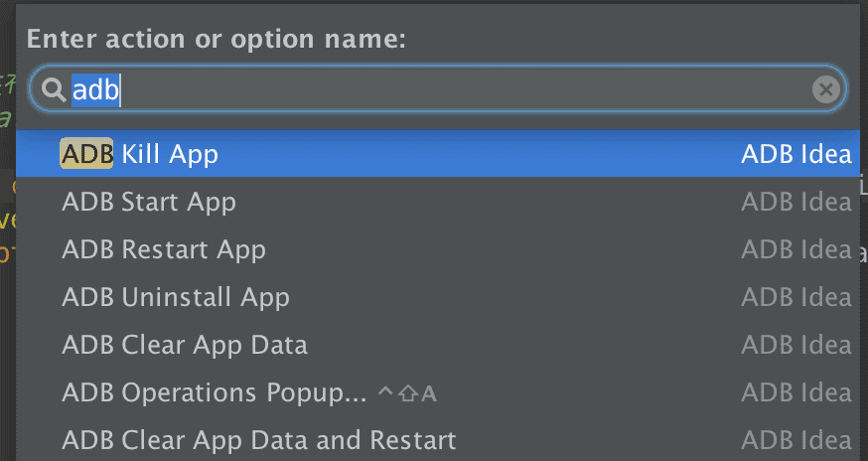Open ADB Operations Popup...
The image size is (868, 461).
pyautogui.click(x=215, y=392)
